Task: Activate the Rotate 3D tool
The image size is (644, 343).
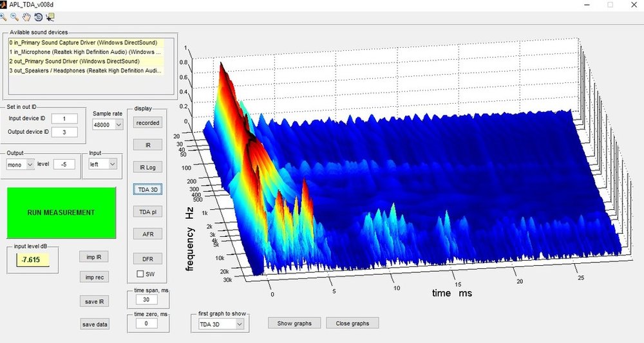Action: point(38,17)
